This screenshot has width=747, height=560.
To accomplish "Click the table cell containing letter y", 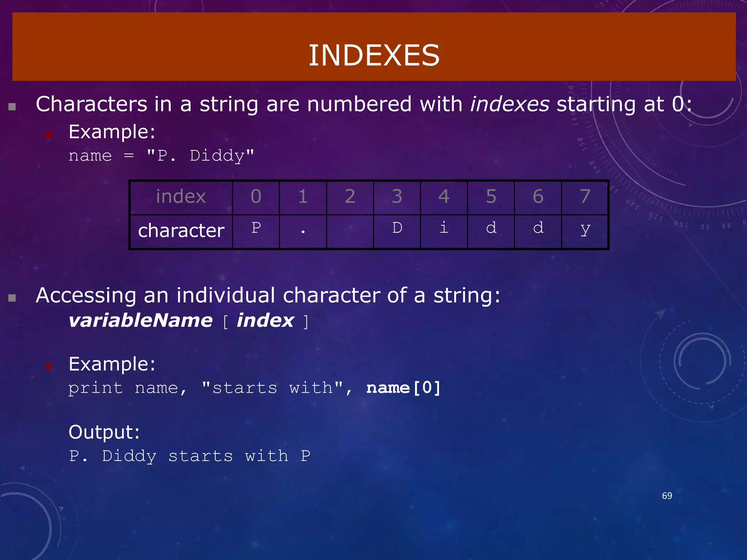I will click(585, 231).
